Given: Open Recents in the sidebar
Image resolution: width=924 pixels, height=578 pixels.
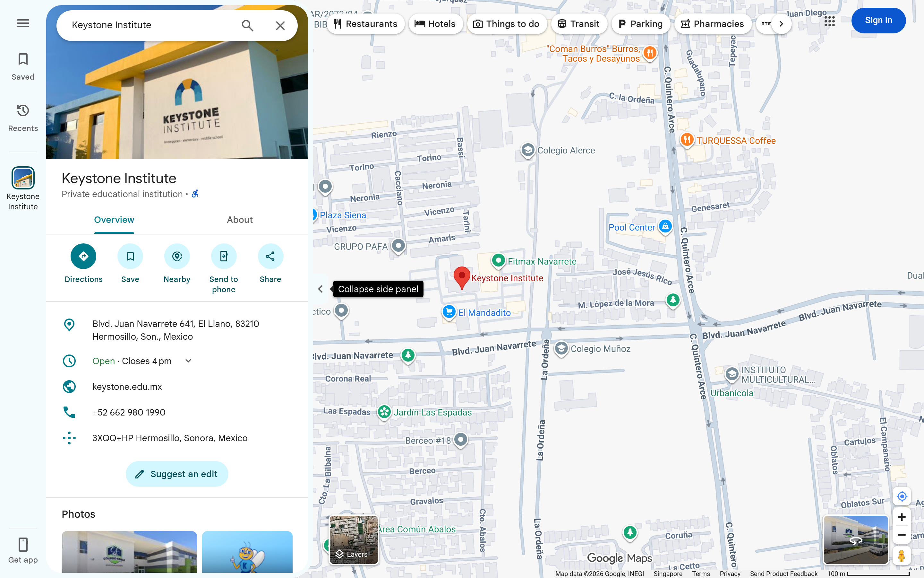Looking at the screenshot, I should coord(23,118).
